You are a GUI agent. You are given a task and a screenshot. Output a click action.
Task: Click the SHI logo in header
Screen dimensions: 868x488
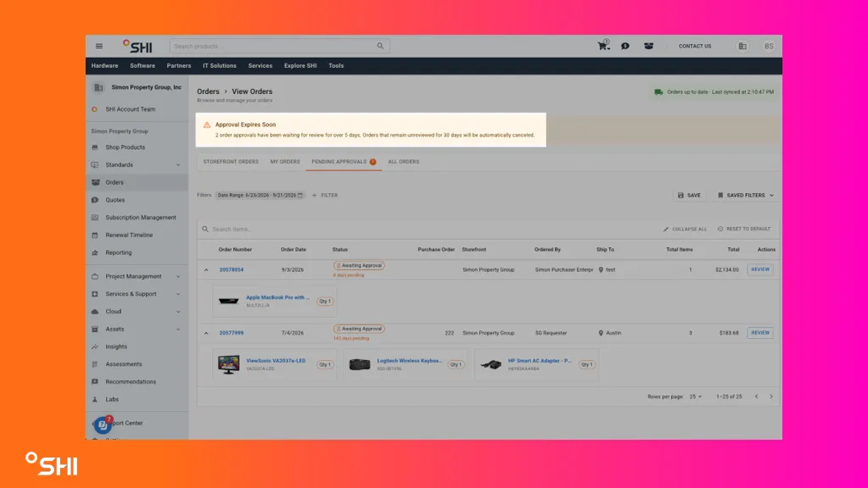click(137, 47)
